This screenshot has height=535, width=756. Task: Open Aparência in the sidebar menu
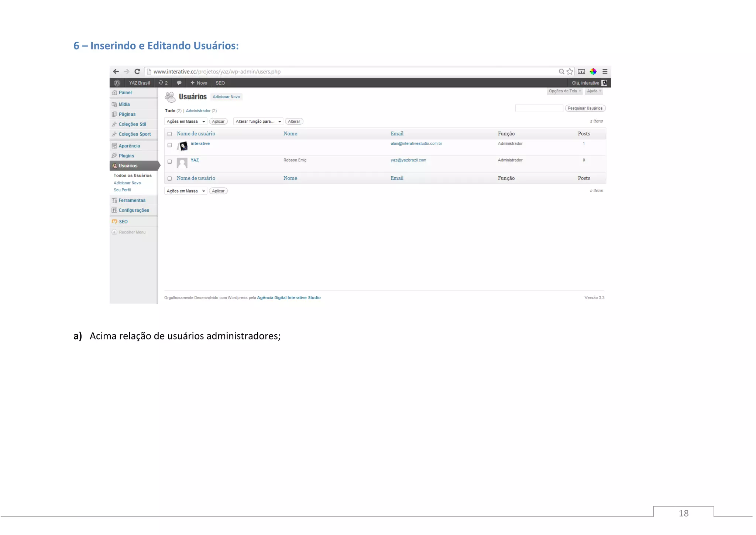(x=129, y=146)
